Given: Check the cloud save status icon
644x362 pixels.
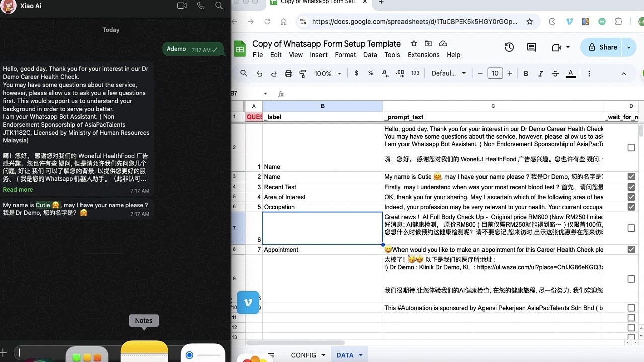Looking at the screenshot, I should [443, 44].
